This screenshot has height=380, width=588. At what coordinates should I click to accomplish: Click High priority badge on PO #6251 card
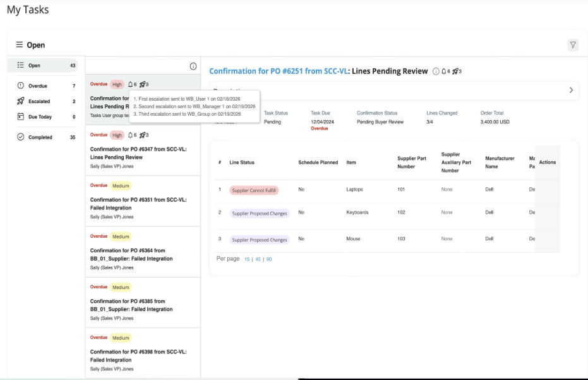coord(117,85)
